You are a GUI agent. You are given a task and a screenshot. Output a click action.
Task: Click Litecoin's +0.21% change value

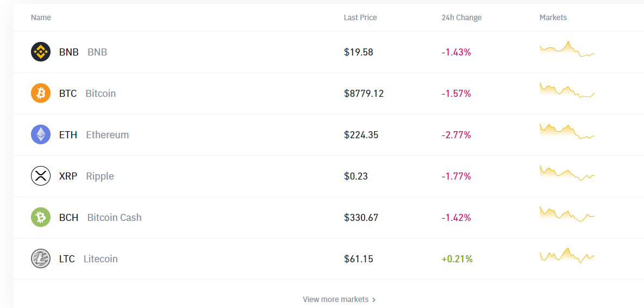[x=457, y=259]
